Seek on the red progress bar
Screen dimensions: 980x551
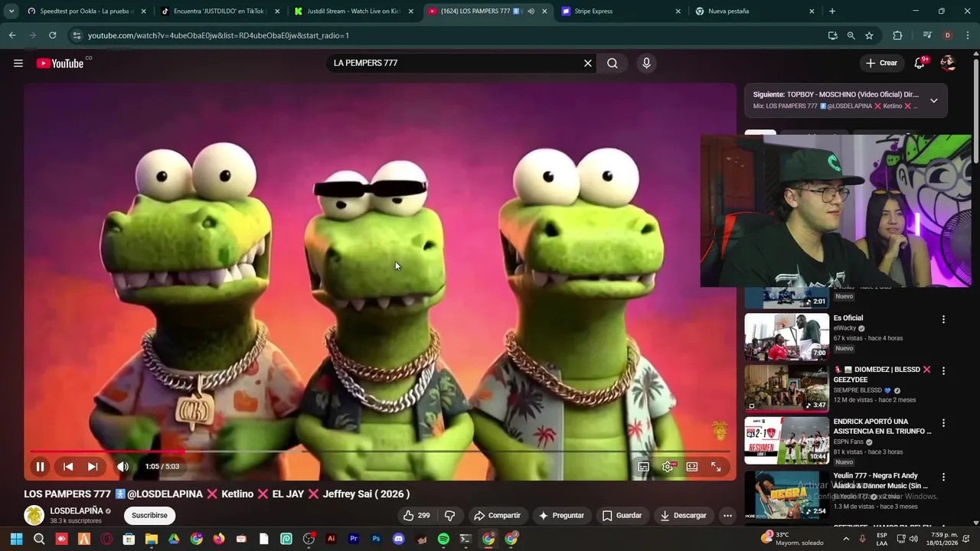coord(380,452)
